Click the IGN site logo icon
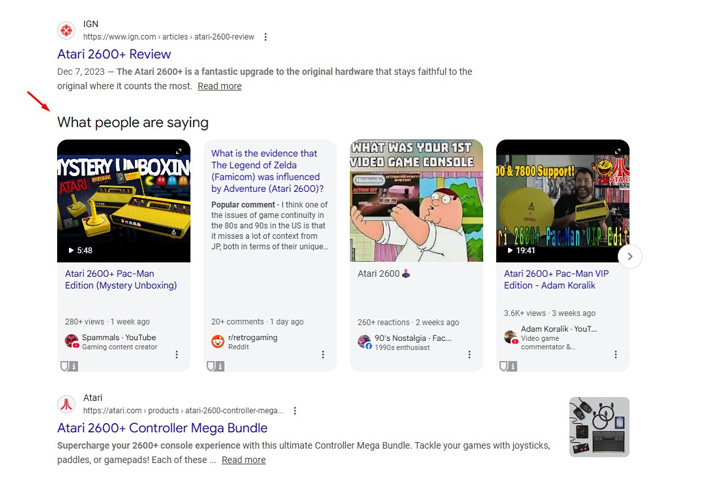Image resolution: width=720 pixels, height=481 pixels. [66, 30]
